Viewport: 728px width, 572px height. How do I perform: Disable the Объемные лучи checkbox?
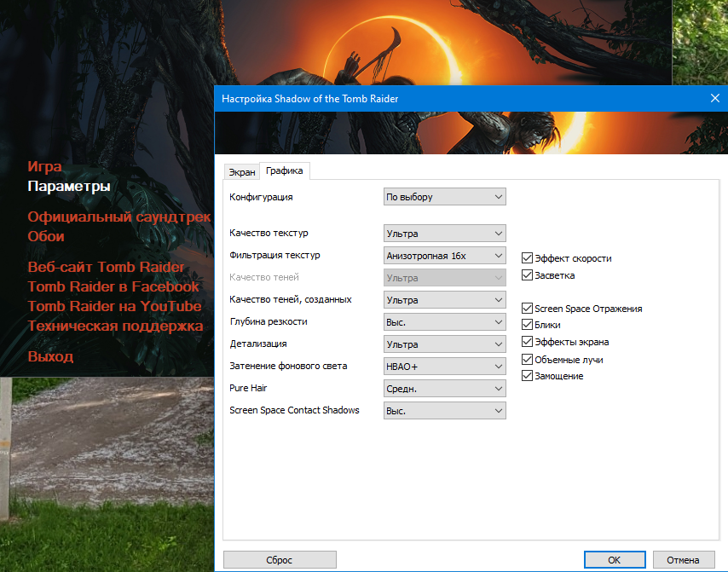[x=527, y=360]
